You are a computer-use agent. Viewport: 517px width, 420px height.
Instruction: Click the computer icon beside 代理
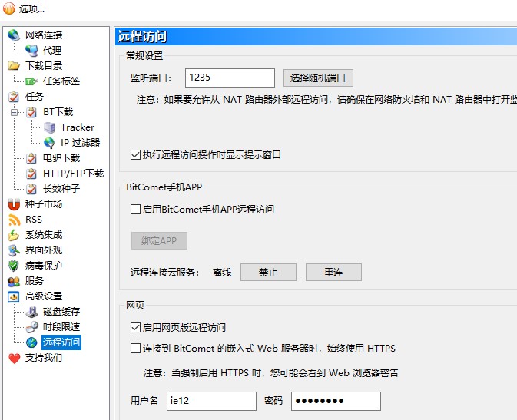click(x=31, y=50)
